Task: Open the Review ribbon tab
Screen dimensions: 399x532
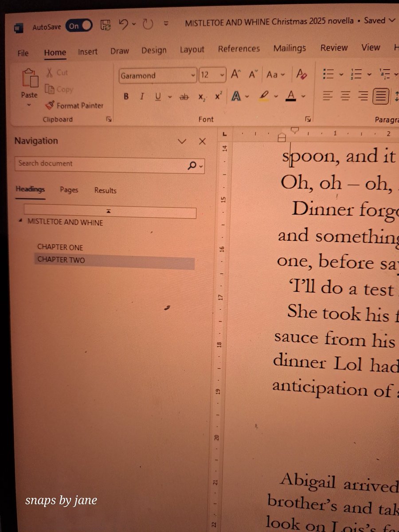Action: point(334,47)
